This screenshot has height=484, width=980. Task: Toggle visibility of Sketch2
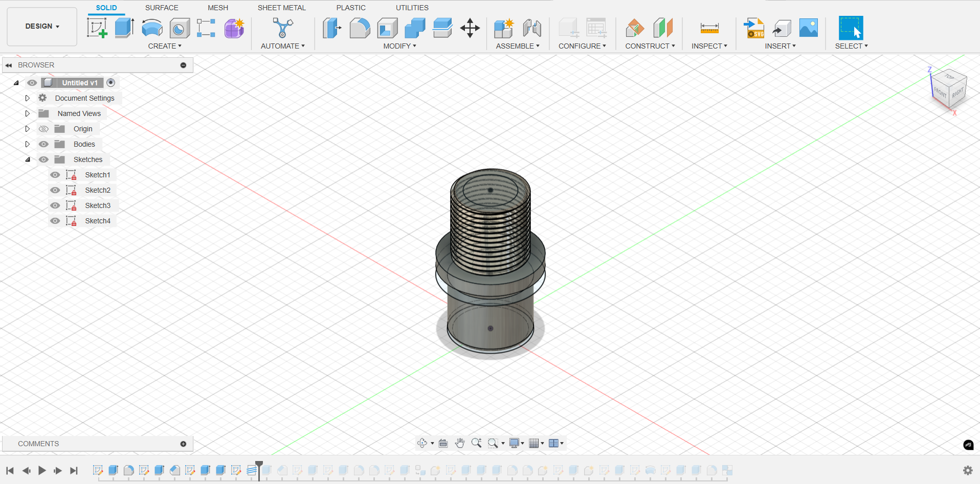pyautogui.click(x=55, y=190)
